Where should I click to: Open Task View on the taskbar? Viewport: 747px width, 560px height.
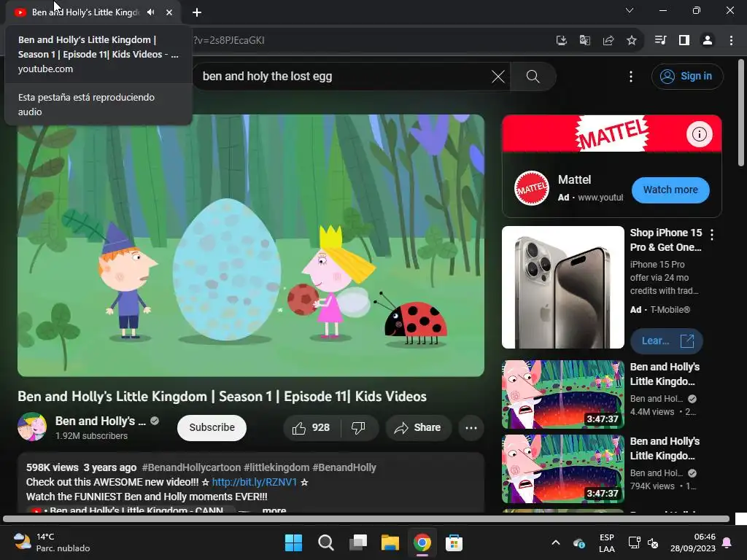(x=357, y=542)
